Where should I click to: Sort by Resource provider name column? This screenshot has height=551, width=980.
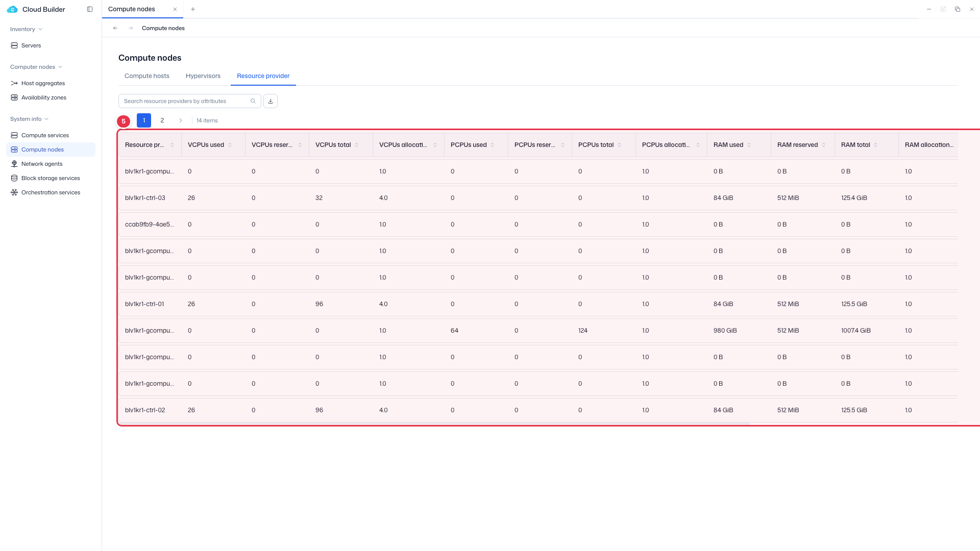173,145
